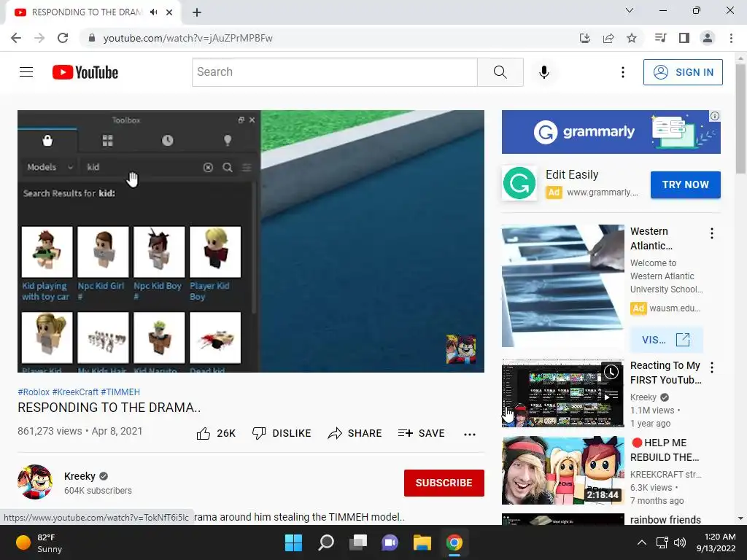Open Windows Start menu
The height and width of the screenshot is (560, 747).
tap(293, 542)
